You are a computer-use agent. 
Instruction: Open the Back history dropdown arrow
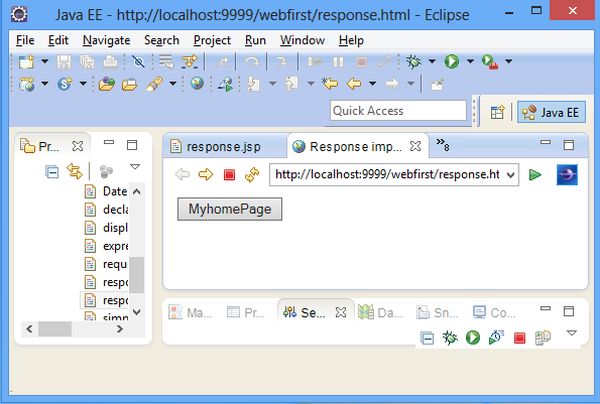tap(372, 83)
